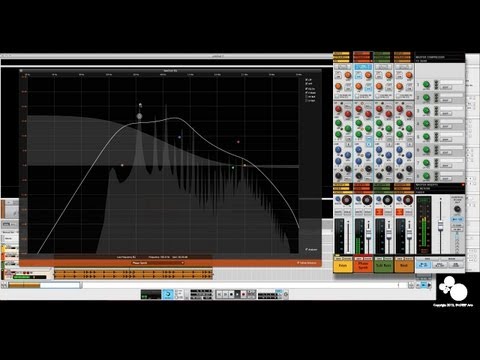Select the large white EQ node at the peak
The image size is (480, 360).
(139, 116)
